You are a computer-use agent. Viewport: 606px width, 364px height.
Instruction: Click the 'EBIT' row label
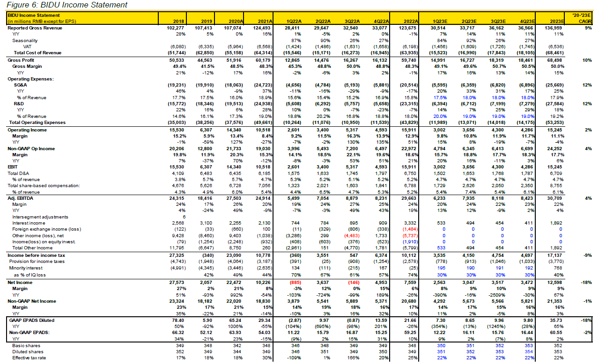point(13,167)
